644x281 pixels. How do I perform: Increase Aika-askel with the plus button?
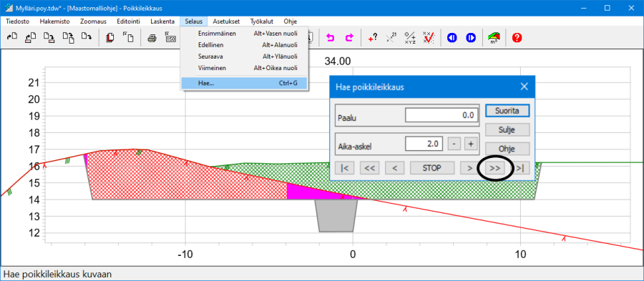click(471, 144)
